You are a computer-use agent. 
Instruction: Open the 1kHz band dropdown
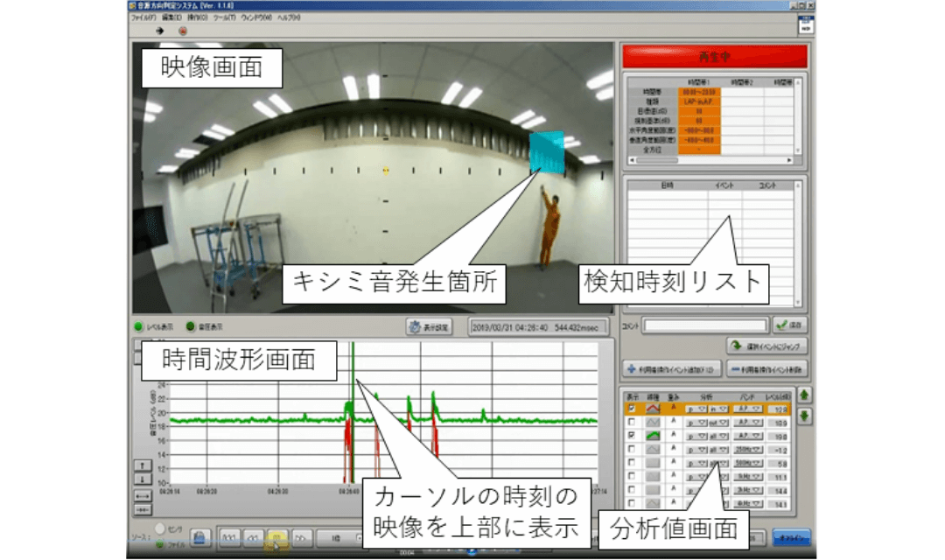tap(748, 477)
